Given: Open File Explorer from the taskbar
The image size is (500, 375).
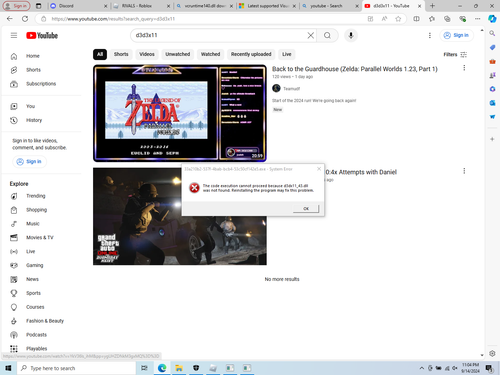Looking at the screenshot, I should point(179,368).
